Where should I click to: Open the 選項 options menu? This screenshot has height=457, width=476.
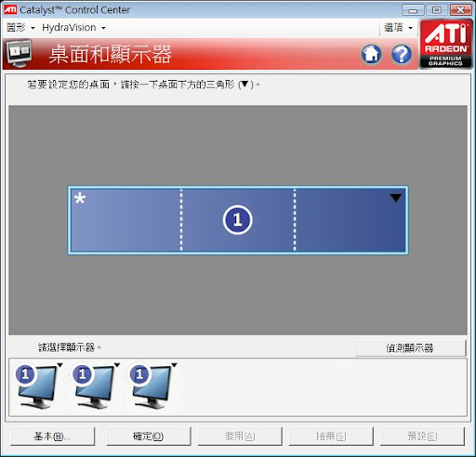coord(399,28)
